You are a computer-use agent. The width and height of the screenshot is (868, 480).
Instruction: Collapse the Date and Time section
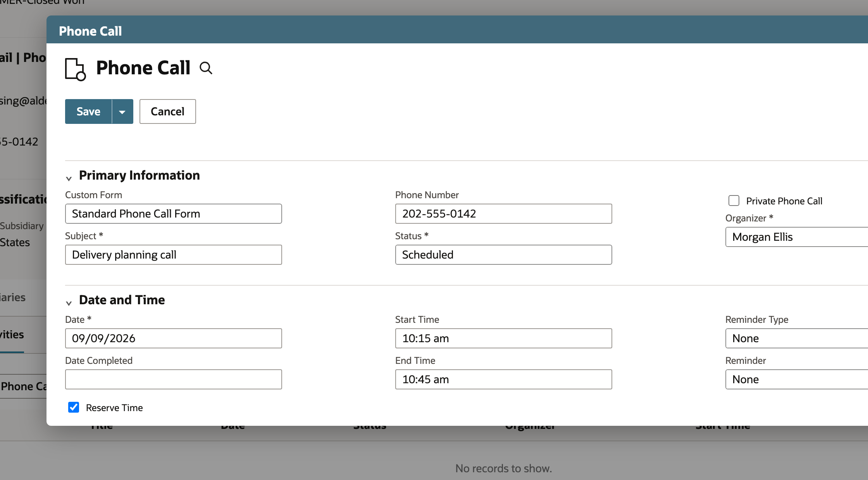tap(69, 303)
